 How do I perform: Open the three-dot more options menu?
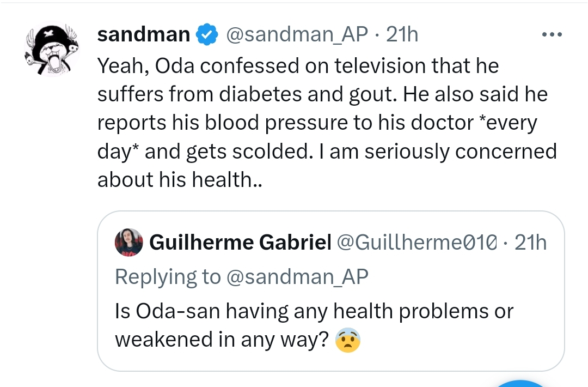click(552, 34)
